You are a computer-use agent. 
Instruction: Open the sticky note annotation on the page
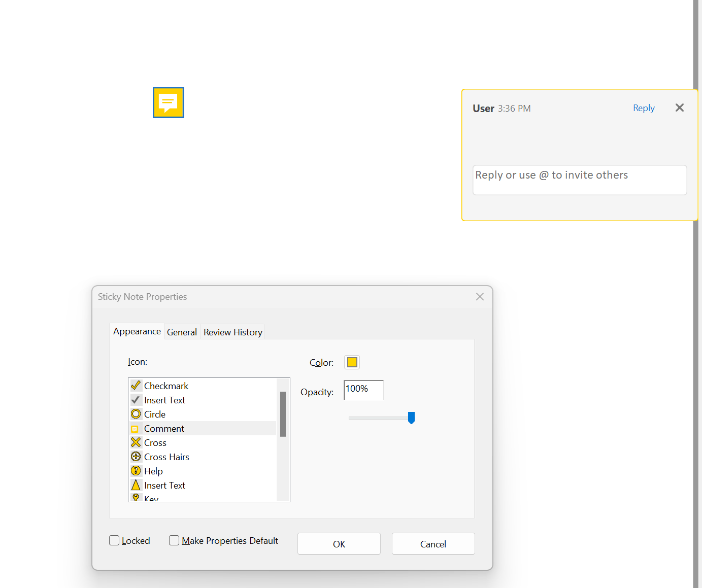[168, 102]
